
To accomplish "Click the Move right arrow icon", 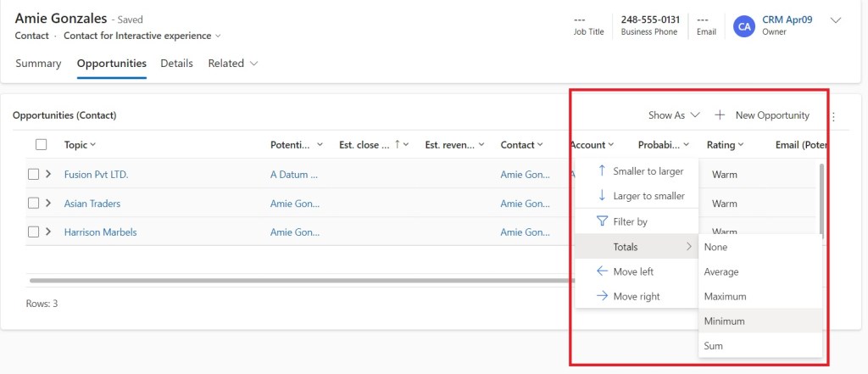I will point(602,296).
